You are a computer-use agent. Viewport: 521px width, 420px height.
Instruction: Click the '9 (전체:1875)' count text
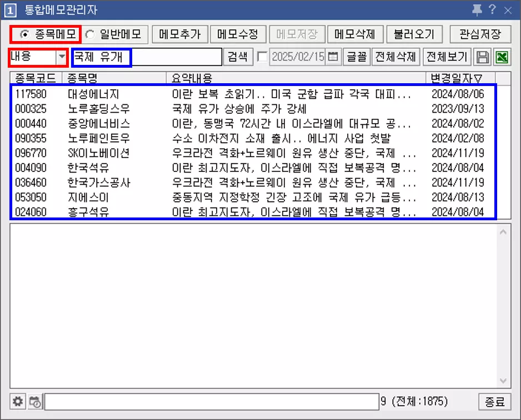click(414, 401)
